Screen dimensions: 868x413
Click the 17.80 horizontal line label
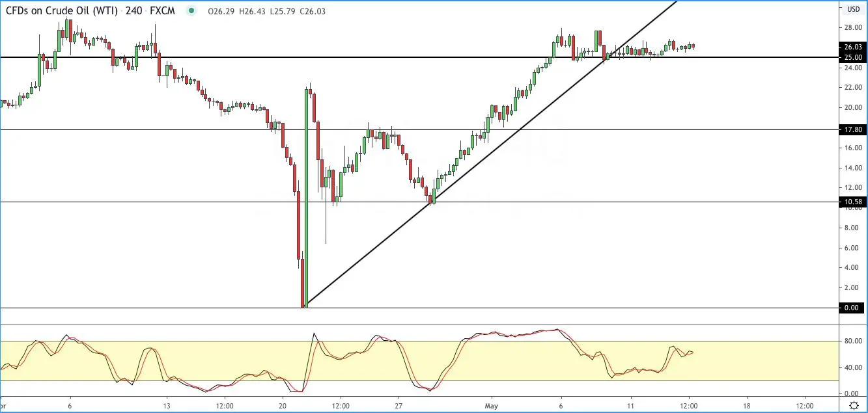853,129
